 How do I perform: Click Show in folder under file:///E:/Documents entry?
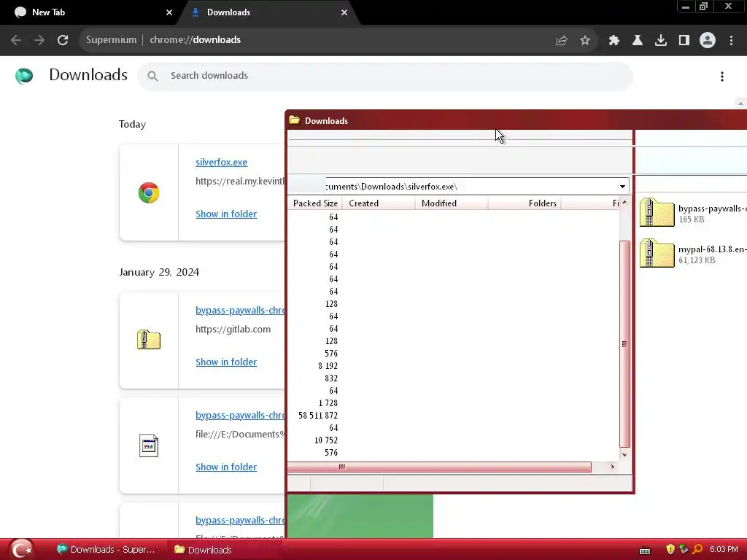[226, 467]
